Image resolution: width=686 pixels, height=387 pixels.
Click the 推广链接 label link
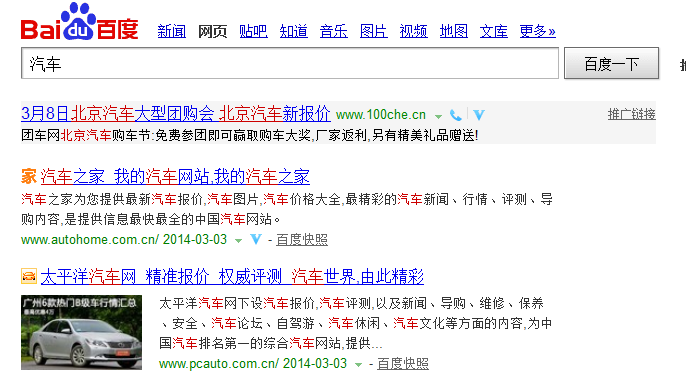click(631, 115)
